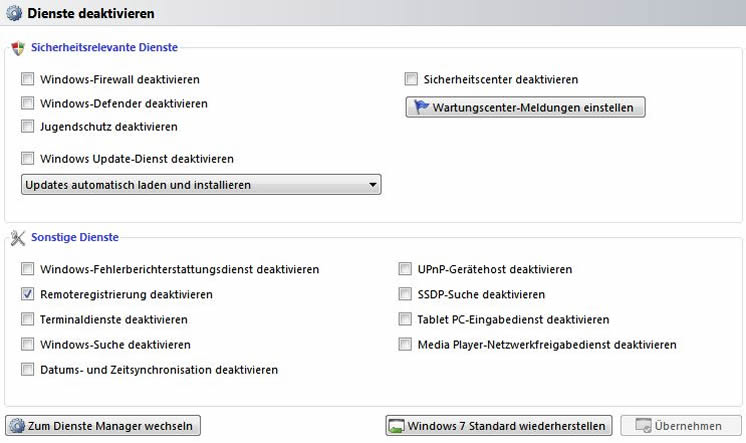Viewport: 746px width, 443px height.
Task: Check Media Player-Netzwerkfreigabedienst deaktivieren
Action: (x=405, y=345)
